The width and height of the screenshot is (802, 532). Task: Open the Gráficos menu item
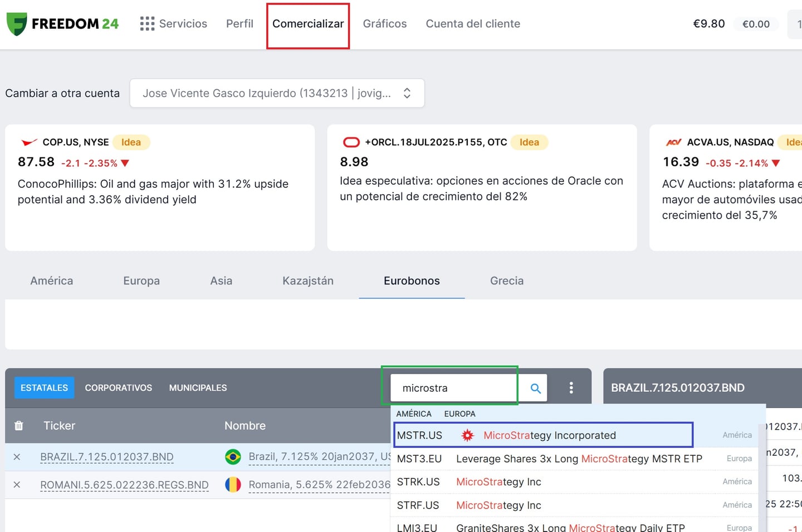(384, 23)
